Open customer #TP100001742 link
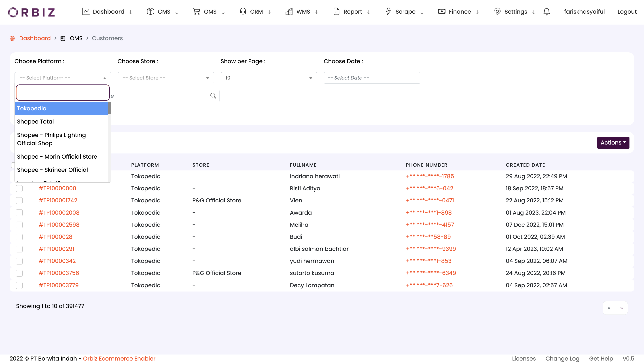Screen dimensions: 644x363 click(58, 200)
